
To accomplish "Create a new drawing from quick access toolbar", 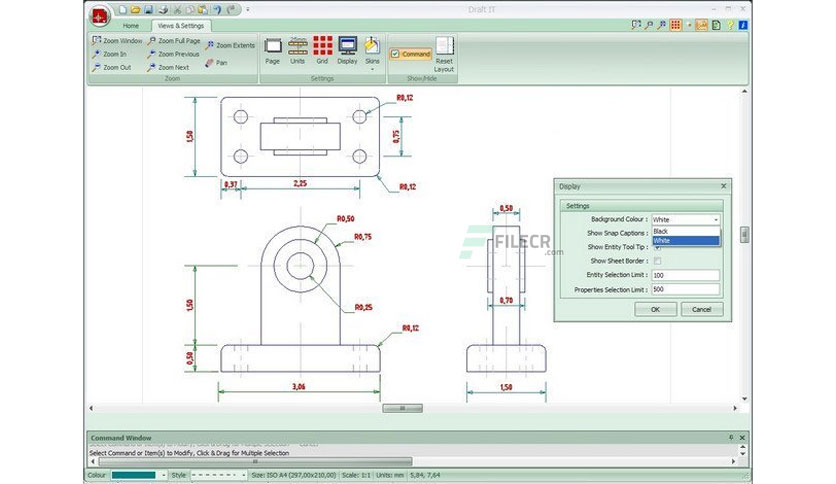I will tap(123, 10).
